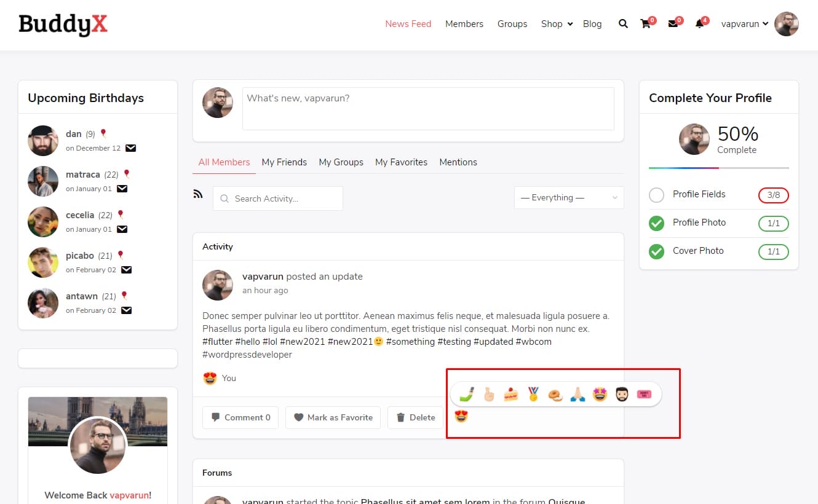Click the What's new post text field
This screenshot has height=504, width=818.
[428, 109]
